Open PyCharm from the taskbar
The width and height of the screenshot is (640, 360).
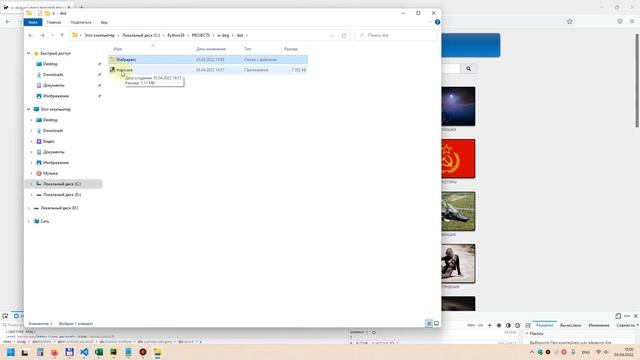[113, 352]
